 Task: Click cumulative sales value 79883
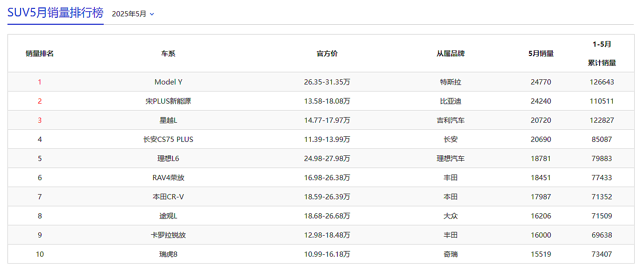coord(601,159)
